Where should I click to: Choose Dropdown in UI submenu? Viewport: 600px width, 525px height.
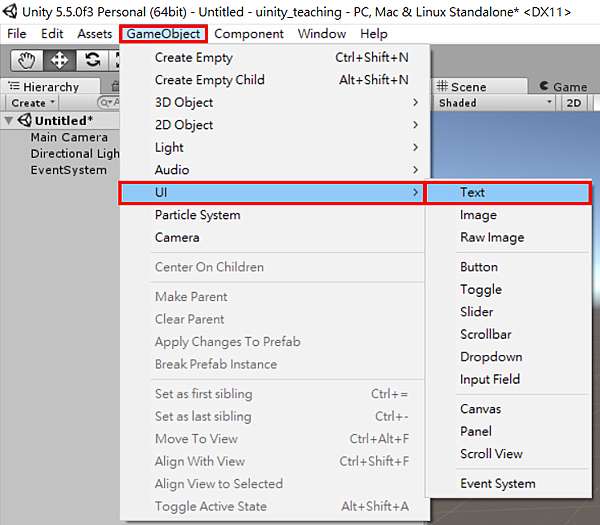(509, 357)
